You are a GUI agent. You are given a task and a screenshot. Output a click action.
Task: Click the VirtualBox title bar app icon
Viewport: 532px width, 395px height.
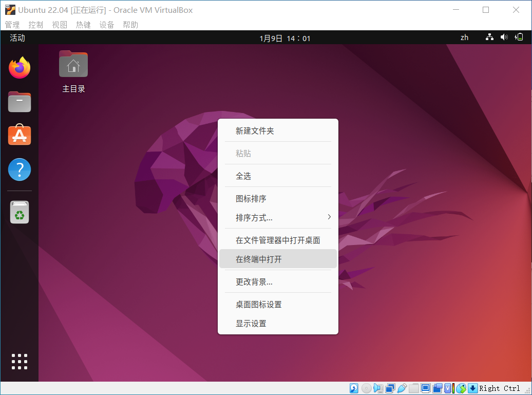click(10, 10)
